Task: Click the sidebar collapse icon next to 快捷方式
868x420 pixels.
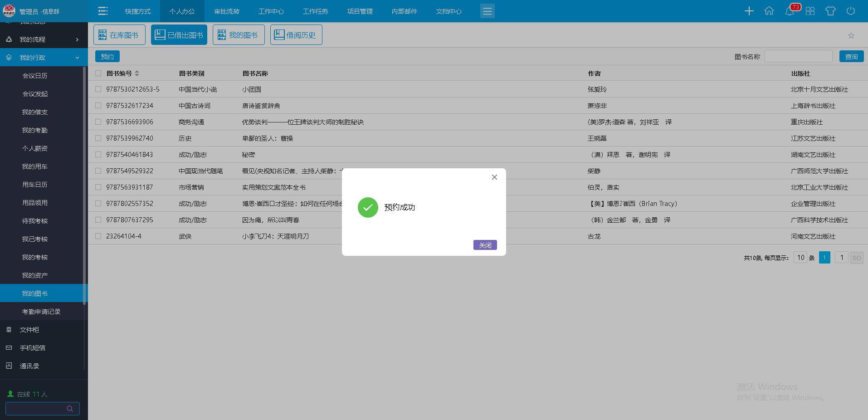Action: click(102, 11)
